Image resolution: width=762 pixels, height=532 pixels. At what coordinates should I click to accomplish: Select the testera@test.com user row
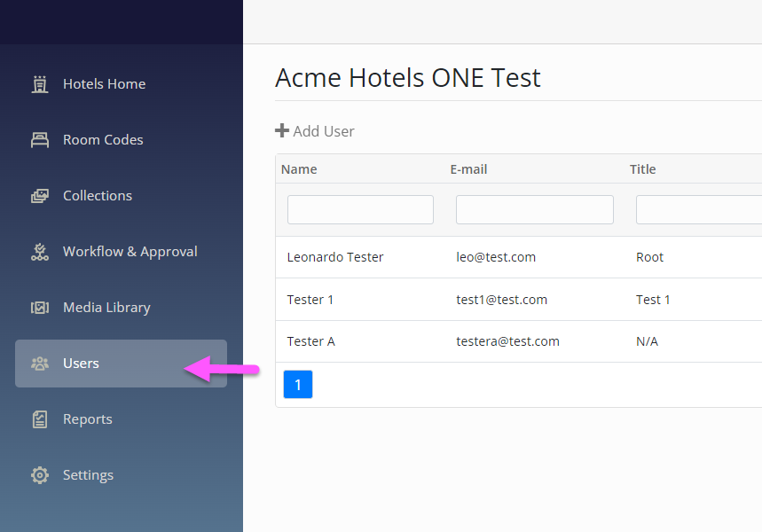click(519, 341)
